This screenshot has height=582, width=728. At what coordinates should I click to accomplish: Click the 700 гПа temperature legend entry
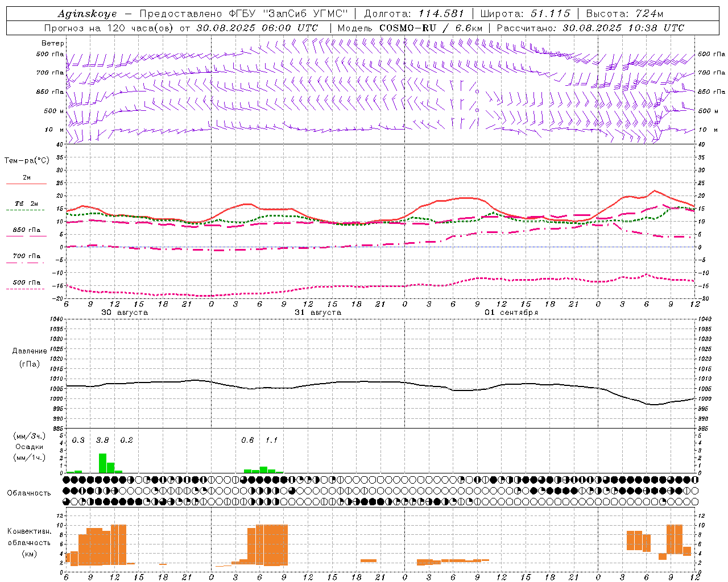click(x=27, y=256)
